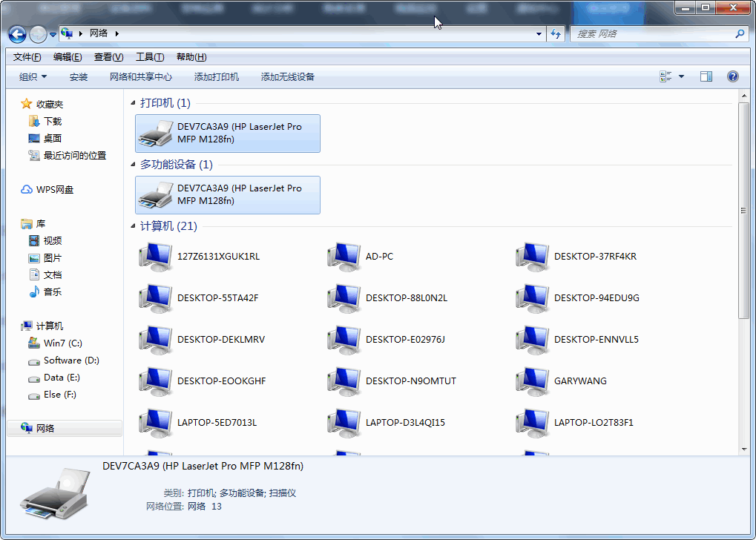Open 图片 library
This screenshot has height=540, width=756.
(x=45, y=258)
